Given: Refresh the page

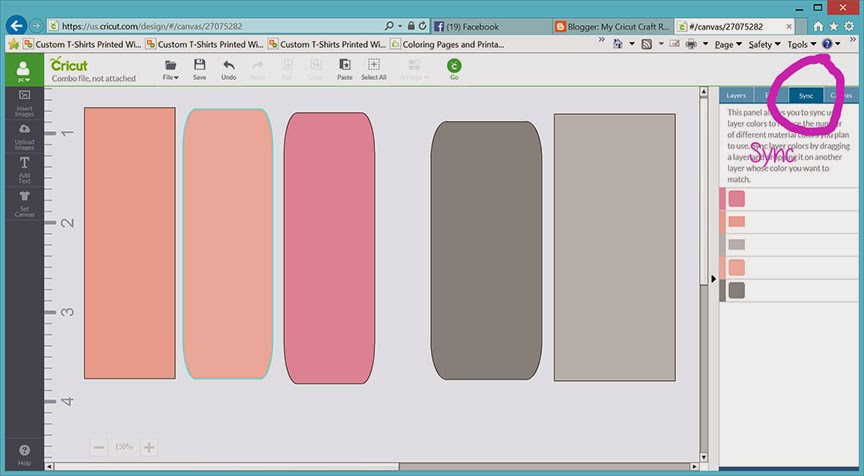Looking at the screenshot, I should point(423,25).
